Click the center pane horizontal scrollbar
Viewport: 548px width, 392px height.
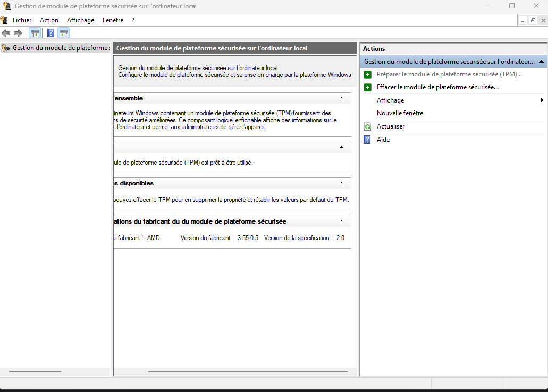tap(248, 372)
